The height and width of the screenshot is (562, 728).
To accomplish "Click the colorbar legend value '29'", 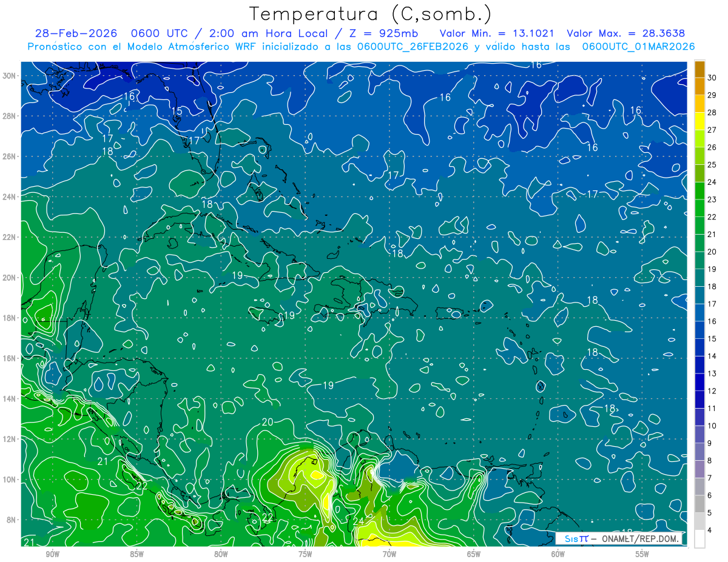I will point(712,95).
